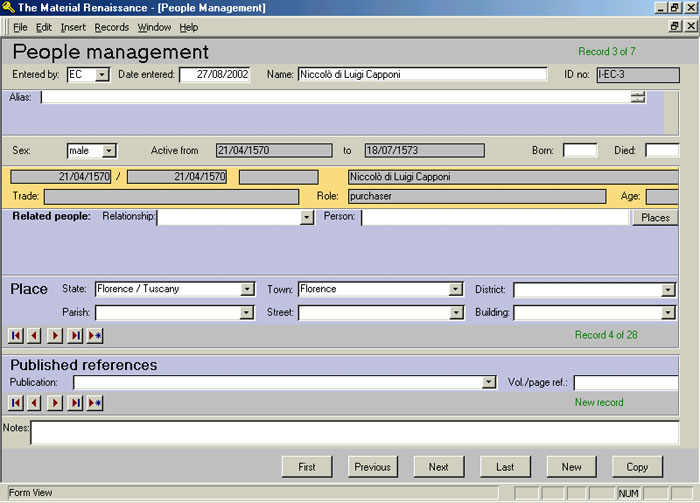This screenshot has width=700, height=503.
Task: Go to next Place record
Action: point(55,335)
